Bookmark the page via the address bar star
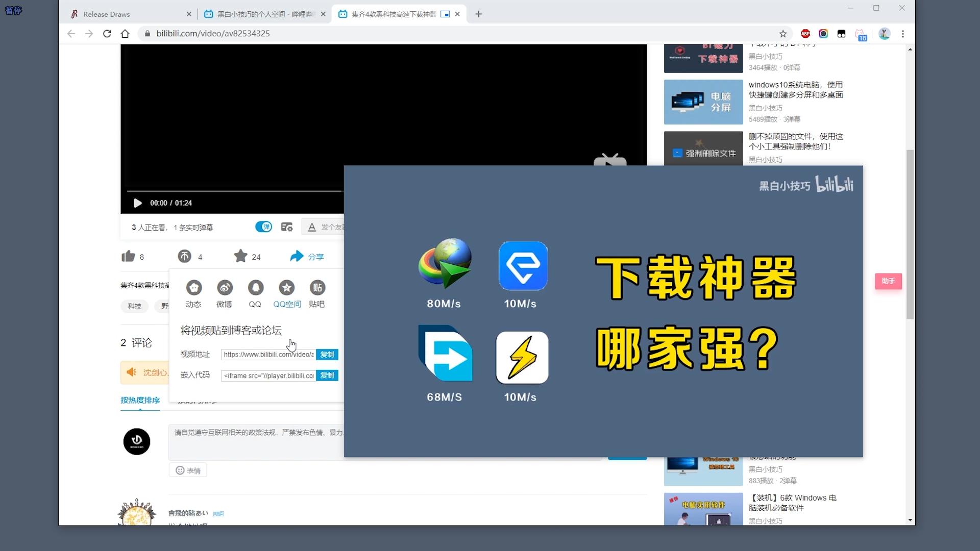Viewport: 980px width, 551px height. 783,34
